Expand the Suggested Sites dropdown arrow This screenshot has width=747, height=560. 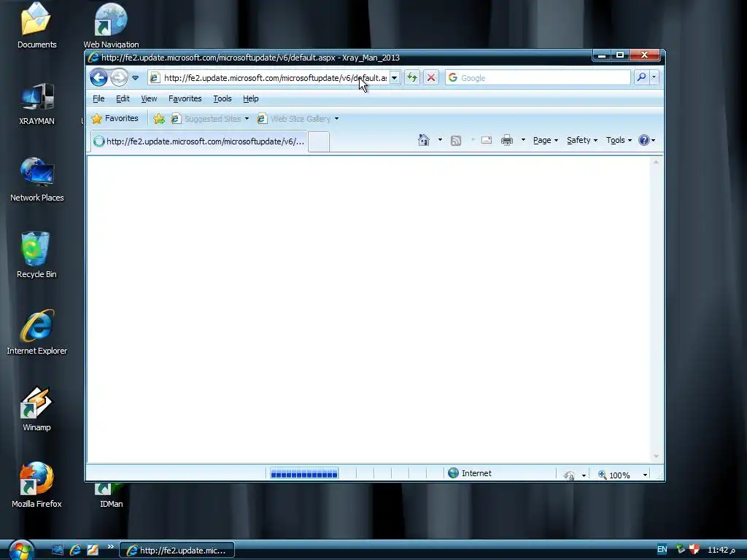point(247,119)
